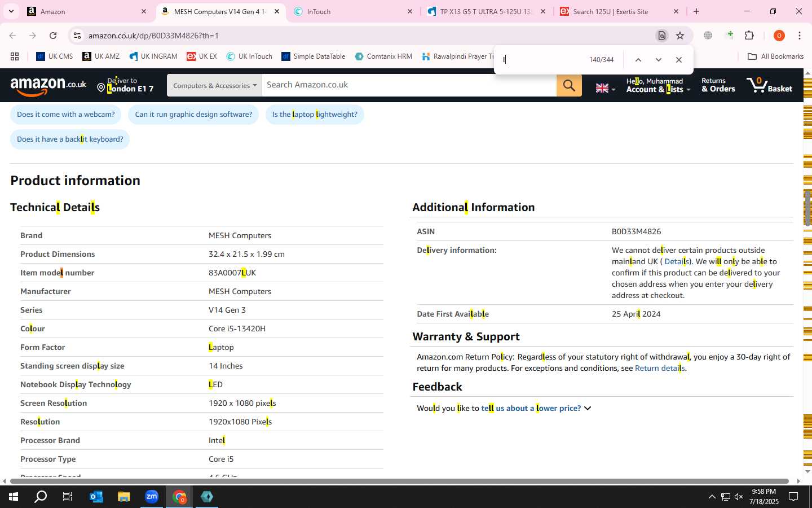Click Does it come with a webcam? chip
Screen dimensions: 812x508
(66, 115)
